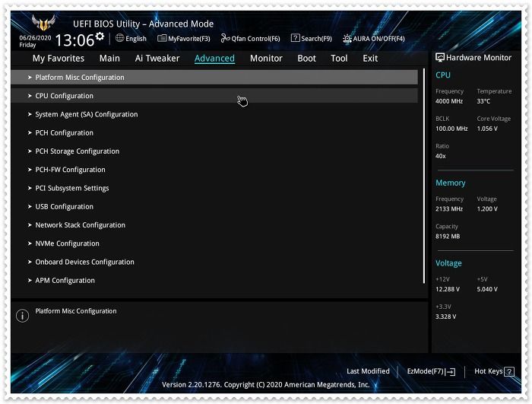
Task: Switch to the Main tab
Action: [109, 59]
